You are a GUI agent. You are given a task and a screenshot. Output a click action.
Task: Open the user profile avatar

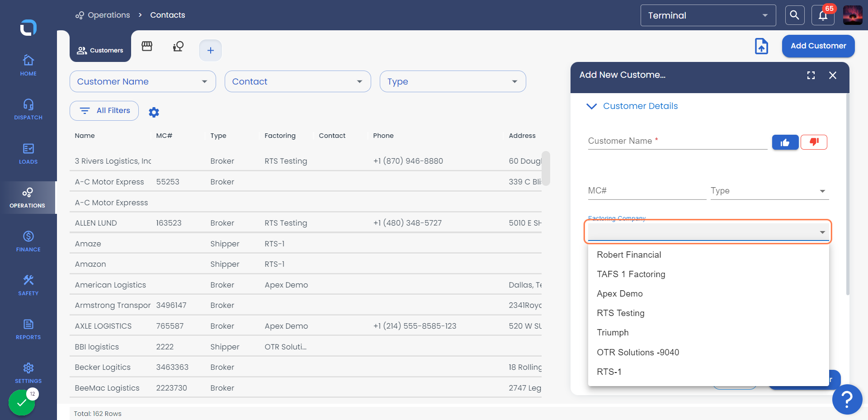[853, 15]
